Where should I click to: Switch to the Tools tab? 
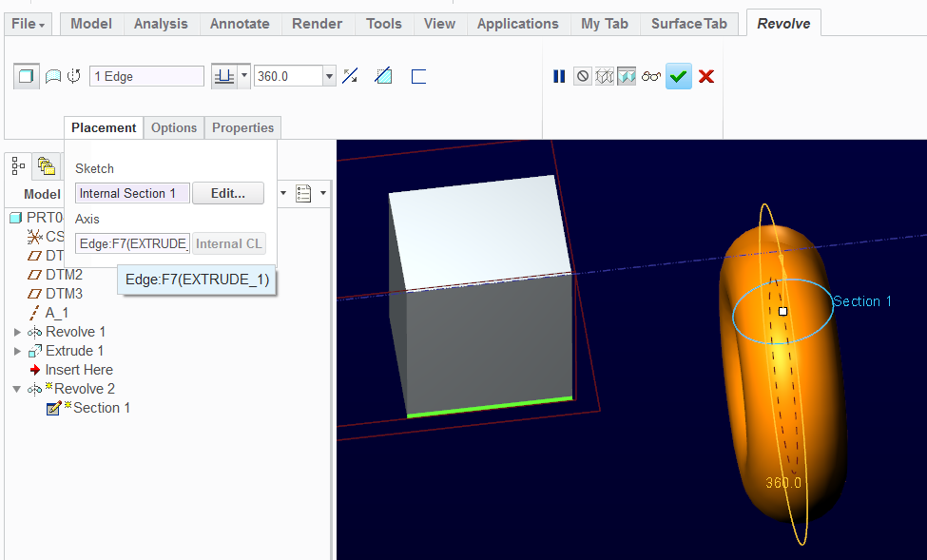(x=384, y=25)
